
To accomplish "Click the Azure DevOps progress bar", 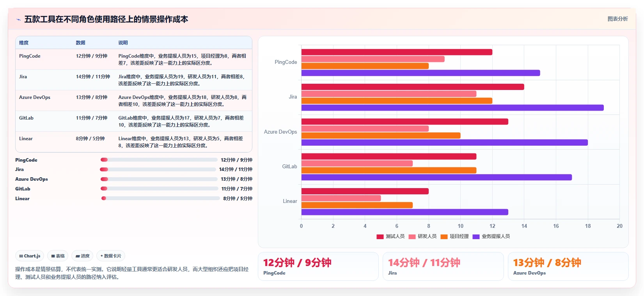I will (x=159, y=179).
